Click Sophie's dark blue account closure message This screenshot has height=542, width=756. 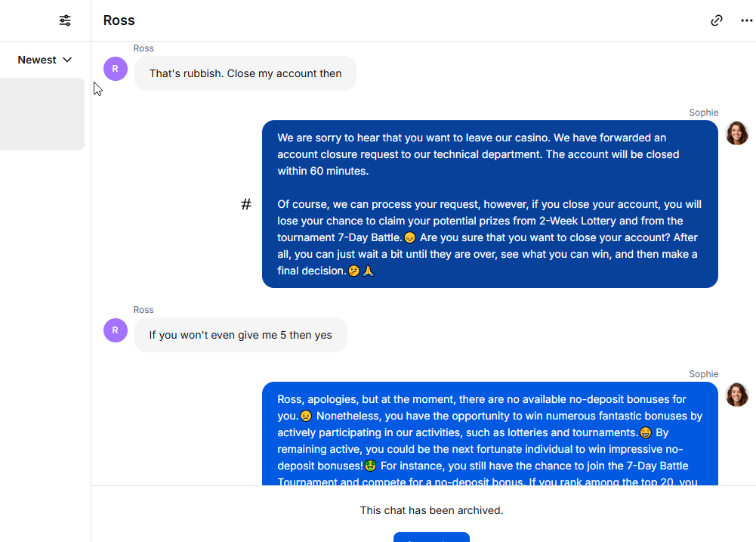click(x=489, y=204)
